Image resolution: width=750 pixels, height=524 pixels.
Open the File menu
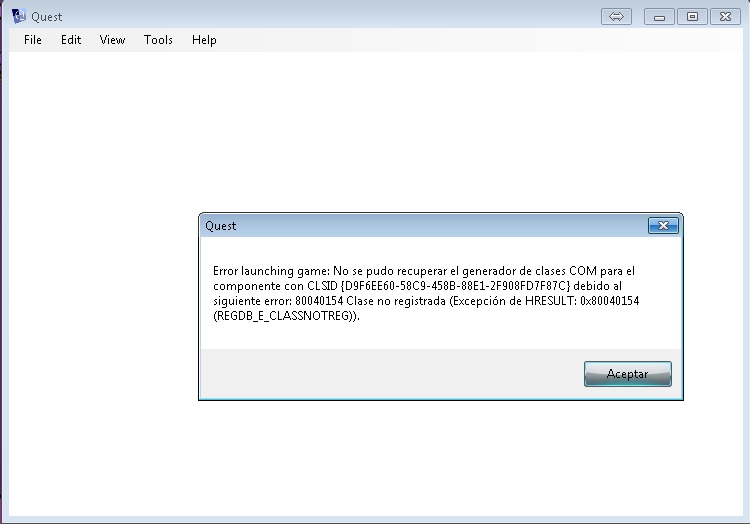point(33,40)
